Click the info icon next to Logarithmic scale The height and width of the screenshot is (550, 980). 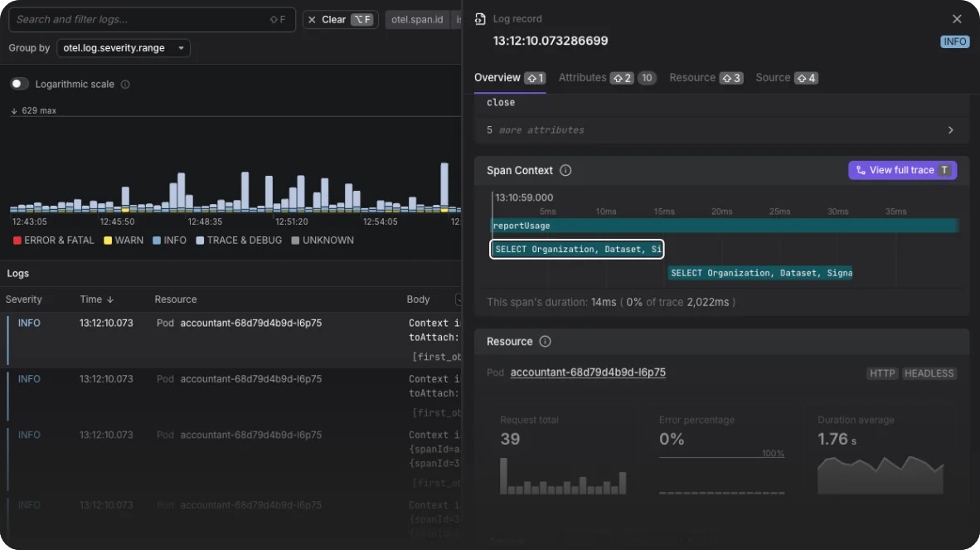(x=125, y=85)
